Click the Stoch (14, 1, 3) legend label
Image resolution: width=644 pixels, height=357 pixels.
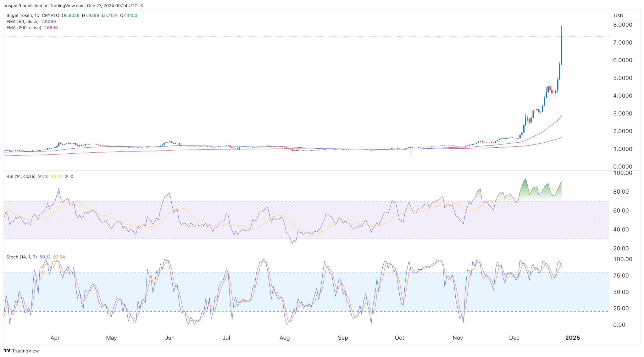(x=21, y=257)
